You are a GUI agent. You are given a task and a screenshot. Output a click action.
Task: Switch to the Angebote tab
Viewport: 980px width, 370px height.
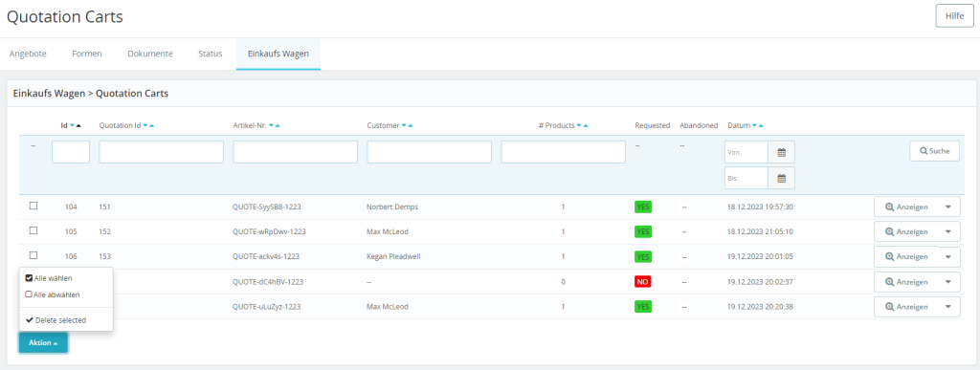(x=28, y=54)
